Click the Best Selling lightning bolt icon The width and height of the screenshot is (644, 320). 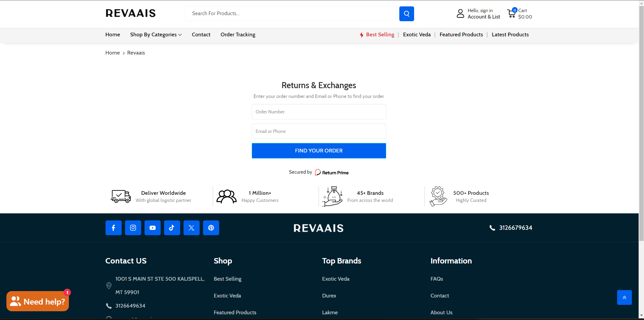[362, 35]
